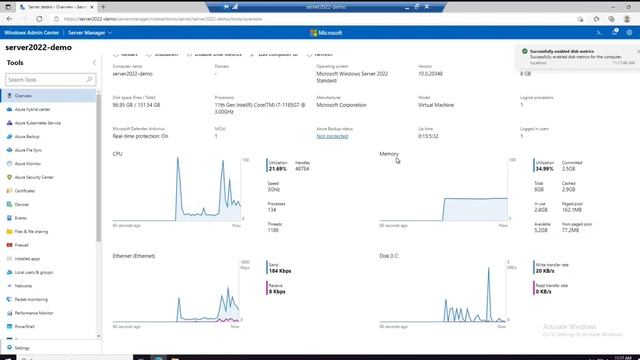Click the browser address bar
This screenshot has height=360, width=640.
[x=314, y=19]
